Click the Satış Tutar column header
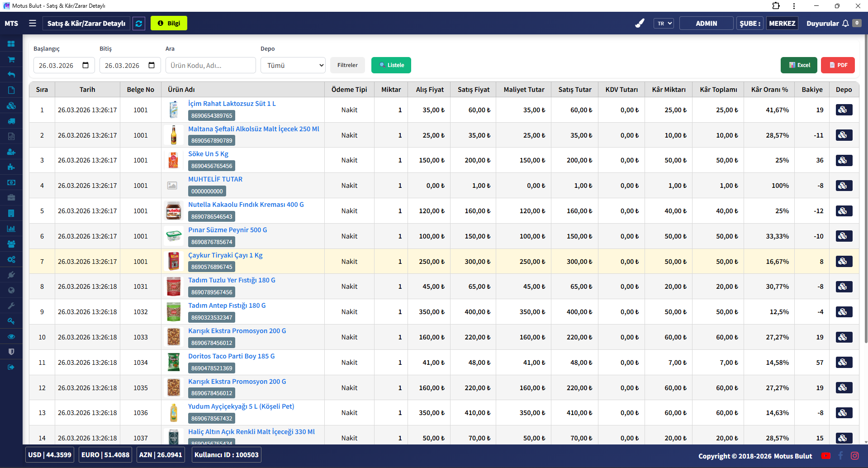868x468 pixels. tap(574, 90)
